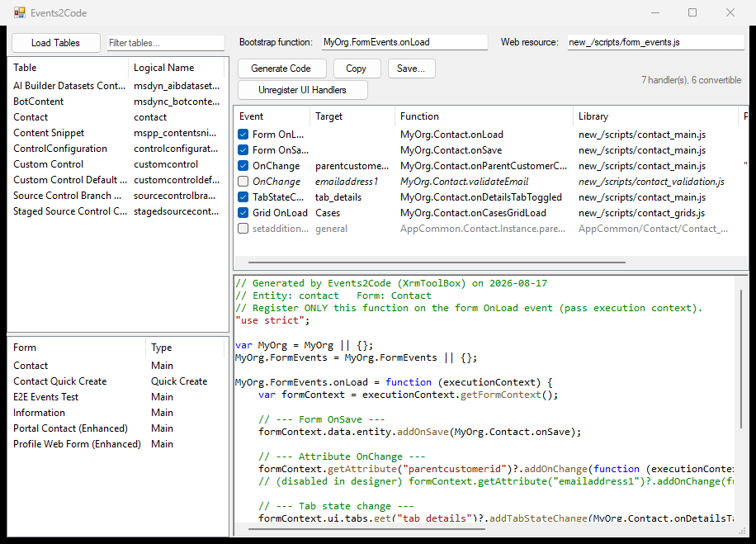
Task: Click the Generate Code button
Action: [281, 69]
